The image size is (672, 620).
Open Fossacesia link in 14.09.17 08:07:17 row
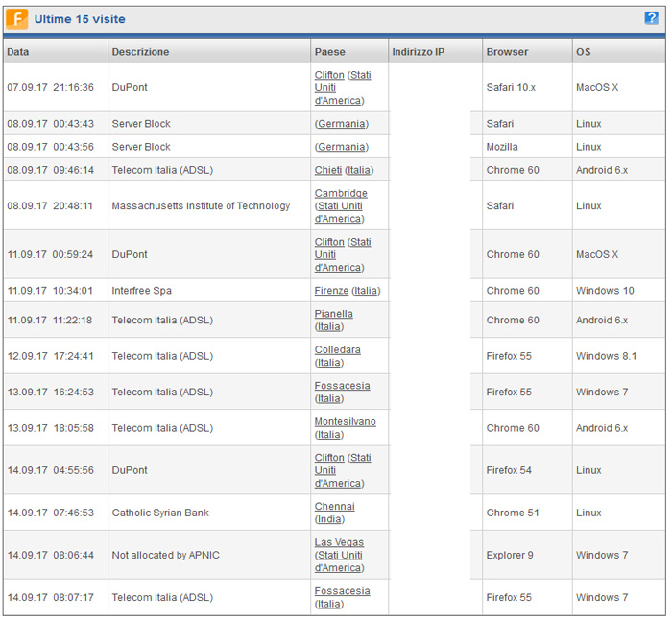click(342, 591)
